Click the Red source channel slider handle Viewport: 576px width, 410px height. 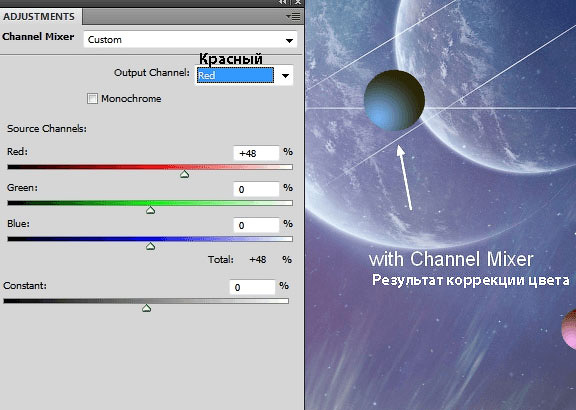184,174
